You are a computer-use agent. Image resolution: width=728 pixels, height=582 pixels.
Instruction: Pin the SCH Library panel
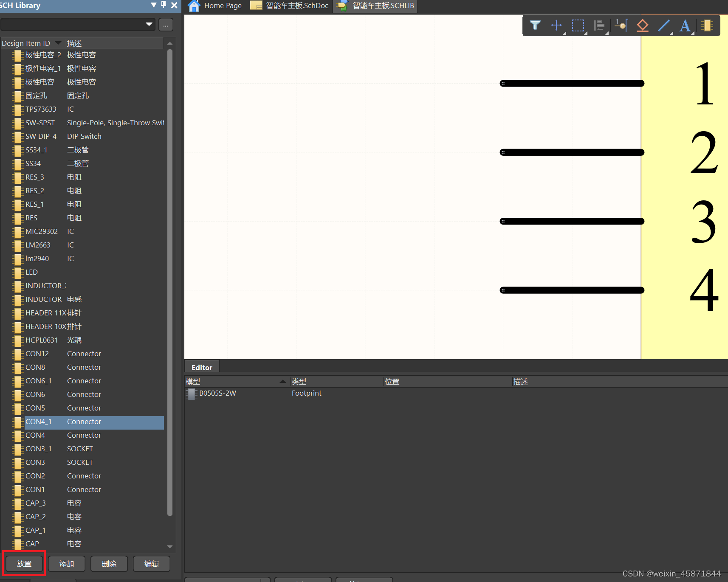click(x=164, y=5)
